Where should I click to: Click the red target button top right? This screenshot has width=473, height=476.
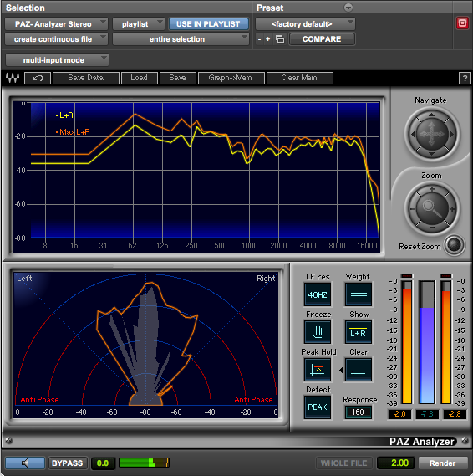coord(462,23)
